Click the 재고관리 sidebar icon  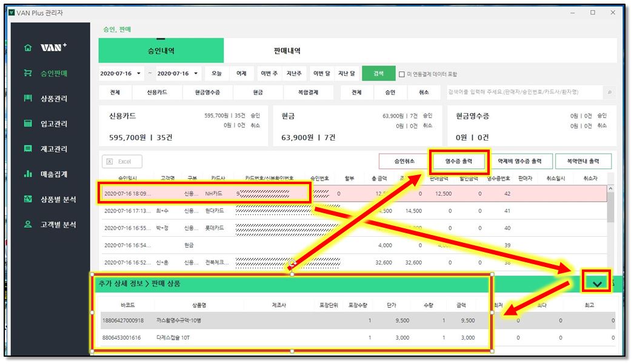(x=27, y=148)
